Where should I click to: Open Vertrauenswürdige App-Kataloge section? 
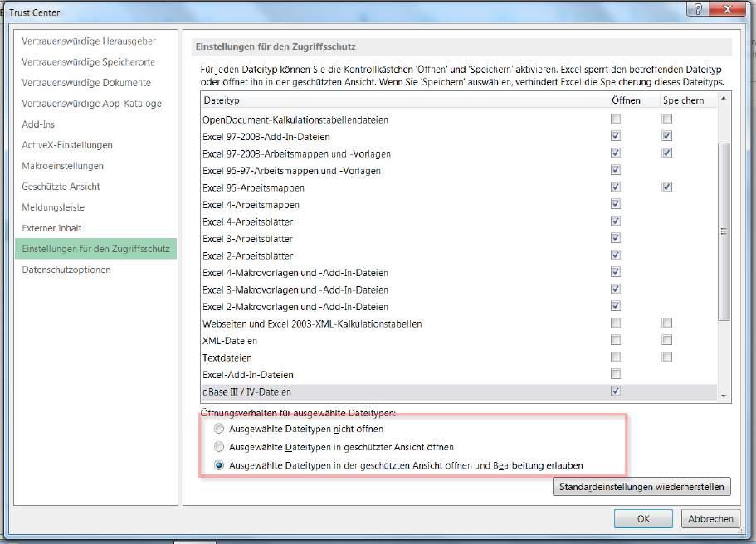pos(91,104)
